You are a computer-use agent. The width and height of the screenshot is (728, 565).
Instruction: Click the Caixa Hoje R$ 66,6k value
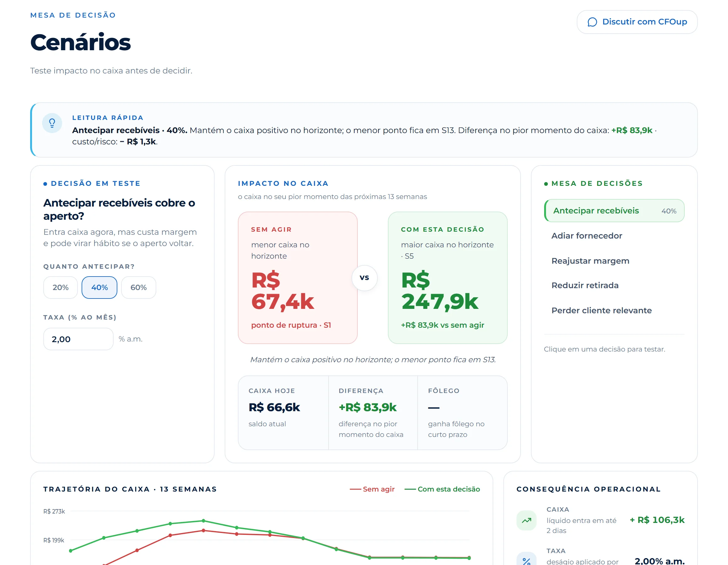click(x=274, y=407)
